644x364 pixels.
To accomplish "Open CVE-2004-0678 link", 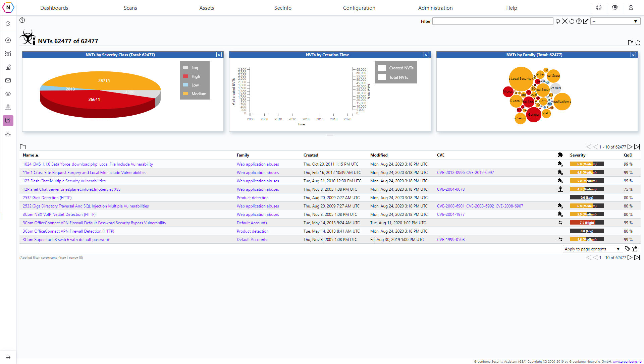I will click(x=450, y=189).
